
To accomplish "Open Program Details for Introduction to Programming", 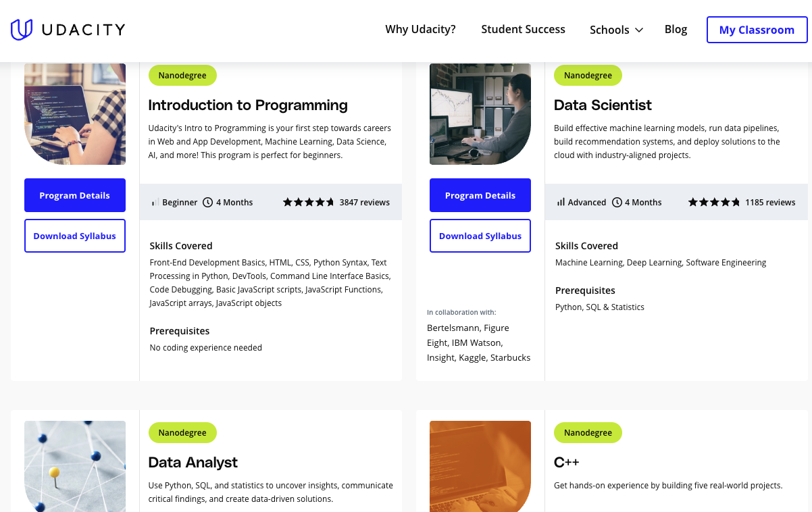I will (x=74, y=195).
